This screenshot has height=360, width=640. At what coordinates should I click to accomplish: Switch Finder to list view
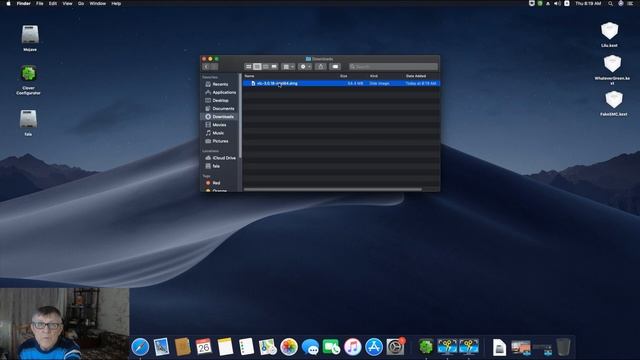[257, 67]
